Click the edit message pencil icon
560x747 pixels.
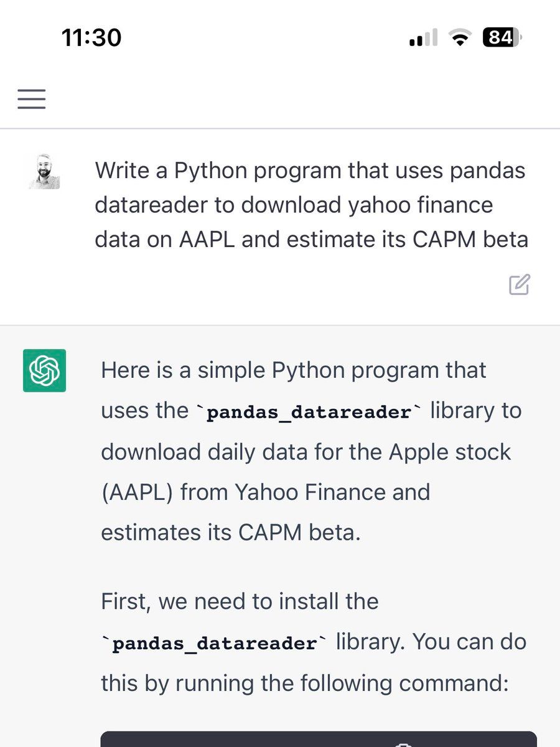coord(520,284)
